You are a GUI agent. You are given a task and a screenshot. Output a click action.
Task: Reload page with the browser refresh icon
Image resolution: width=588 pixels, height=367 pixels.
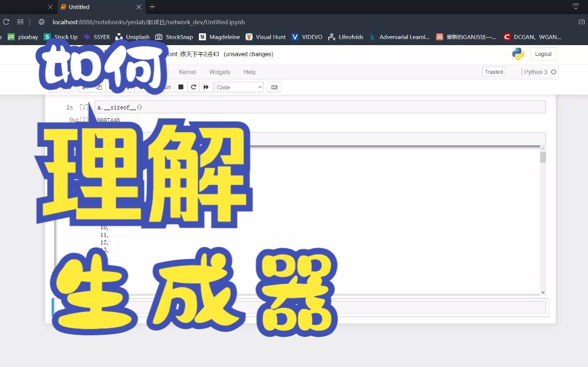pyautogui.click(x=6, y=22)
